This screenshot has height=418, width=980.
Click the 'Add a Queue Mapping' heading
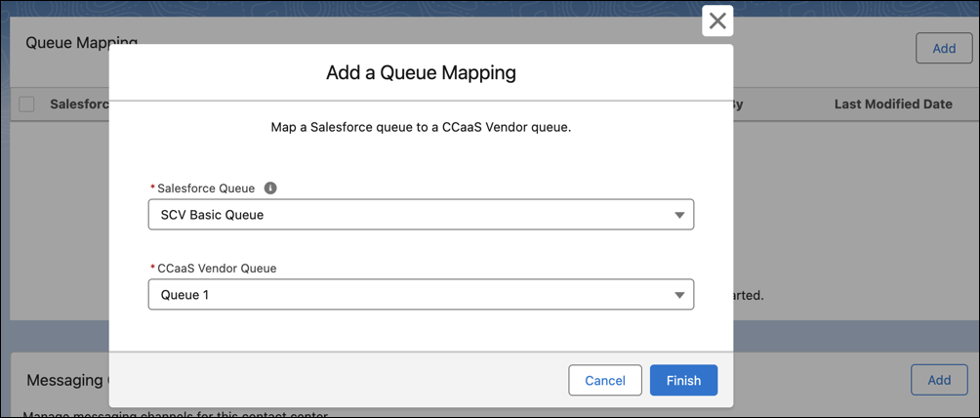(421, 72)
